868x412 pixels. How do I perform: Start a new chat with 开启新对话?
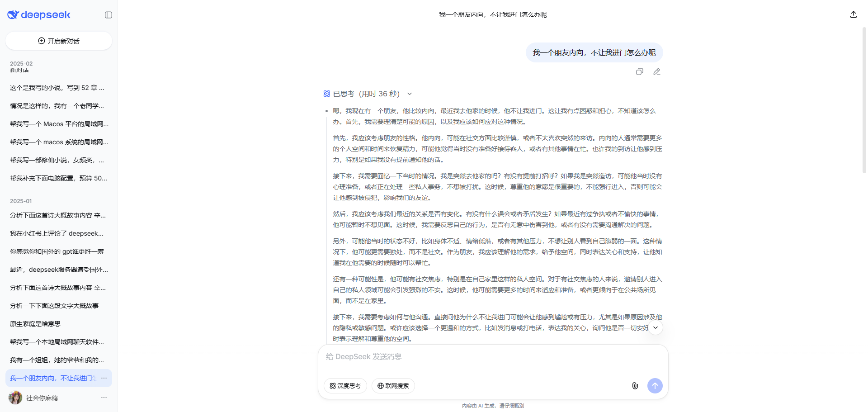click(x=59, y=41)
